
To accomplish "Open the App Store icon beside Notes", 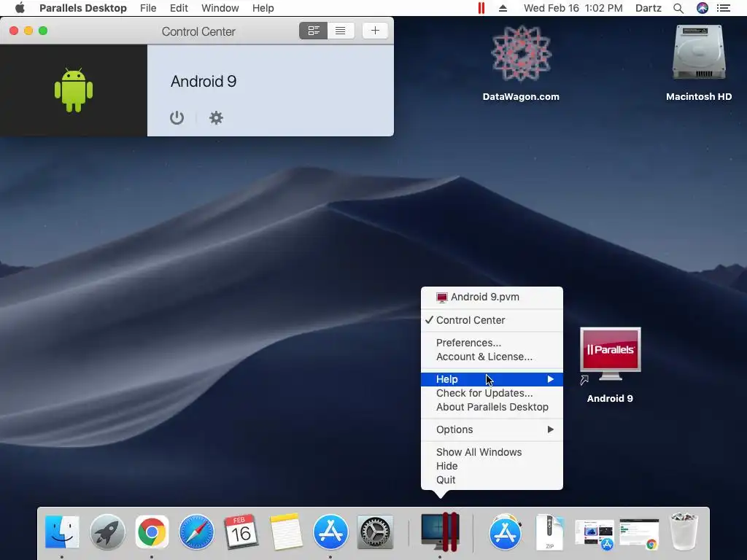I will click(x=330, y=532).
